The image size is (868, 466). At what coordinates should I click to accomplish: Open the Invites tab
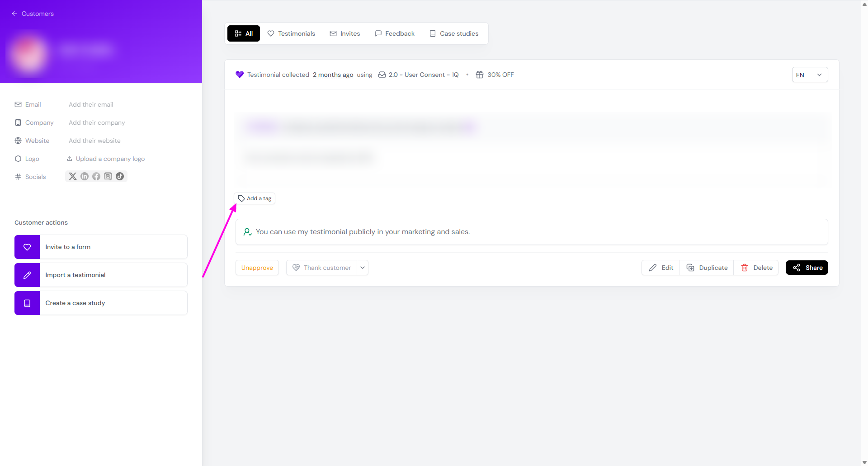pos(345,33)
